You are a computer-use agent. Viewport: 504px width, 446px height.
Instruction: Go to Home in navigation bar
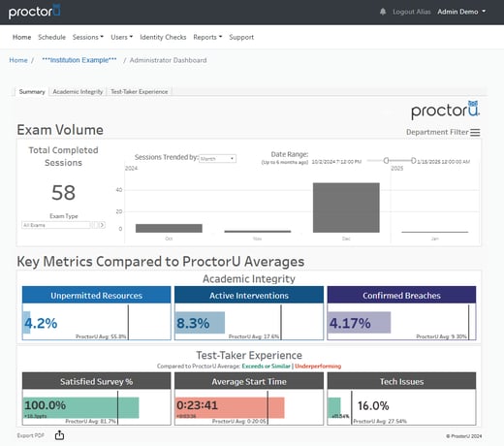pyautogui.click(x=21, y=37)
